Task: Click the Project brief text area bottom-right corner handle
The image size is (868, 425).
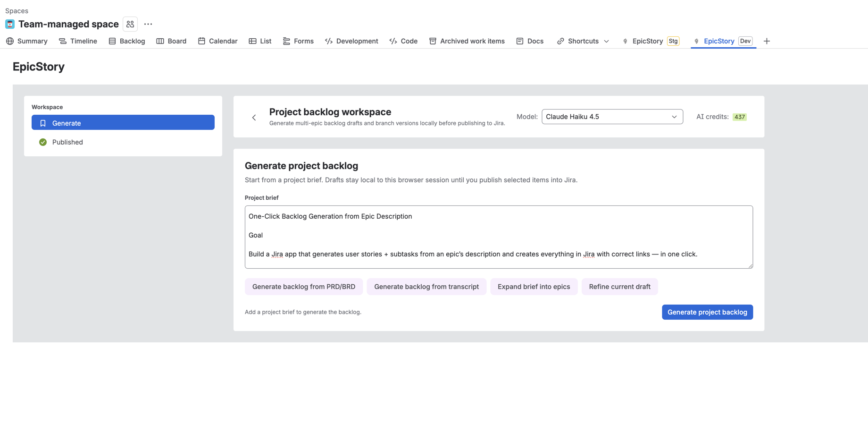Action: coord(750,266)
